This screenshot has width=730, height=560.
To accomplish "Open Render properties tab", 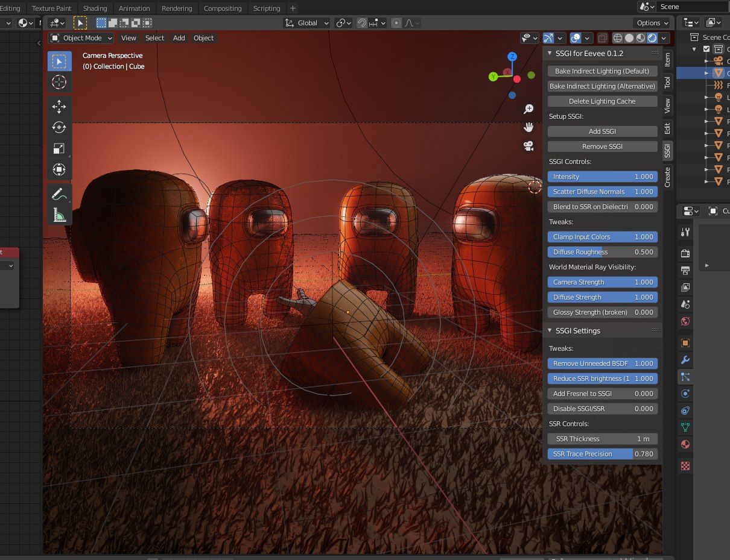I will coord(685,253).
